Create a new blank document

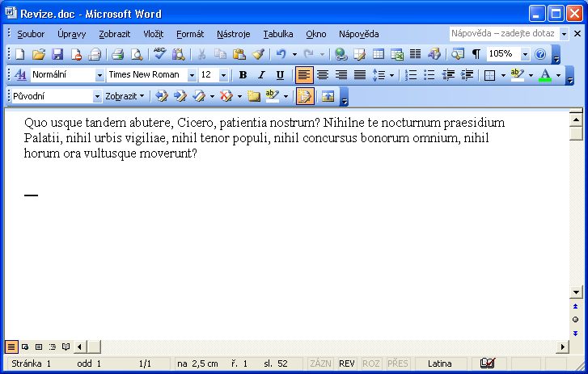[20, 55]
